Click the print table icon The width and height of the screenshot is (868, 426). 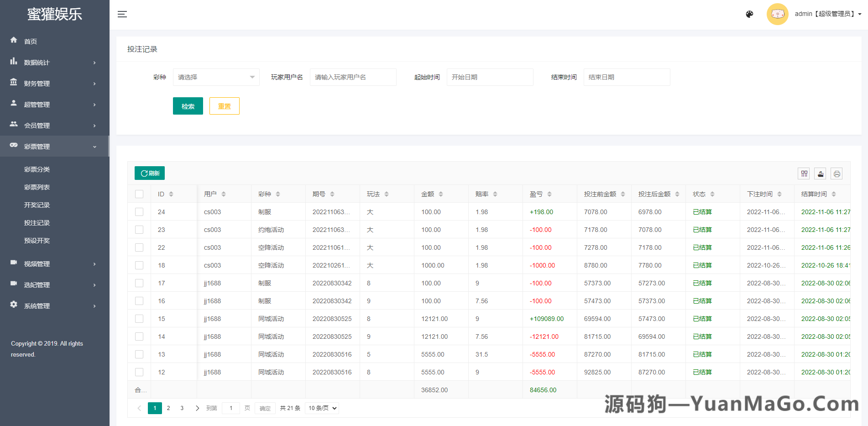(x=837, y=174)
